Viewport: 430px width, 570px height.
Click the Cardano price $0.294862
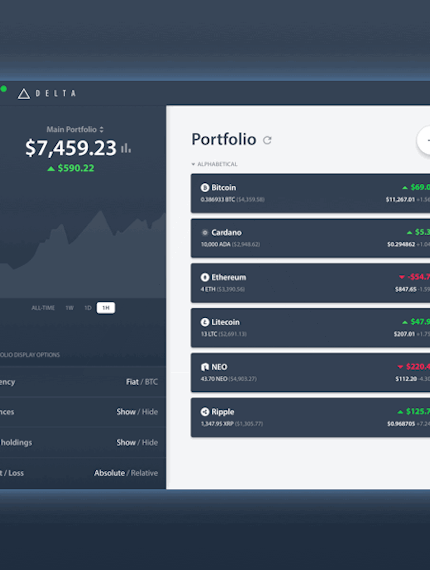[x=401, y=244]
